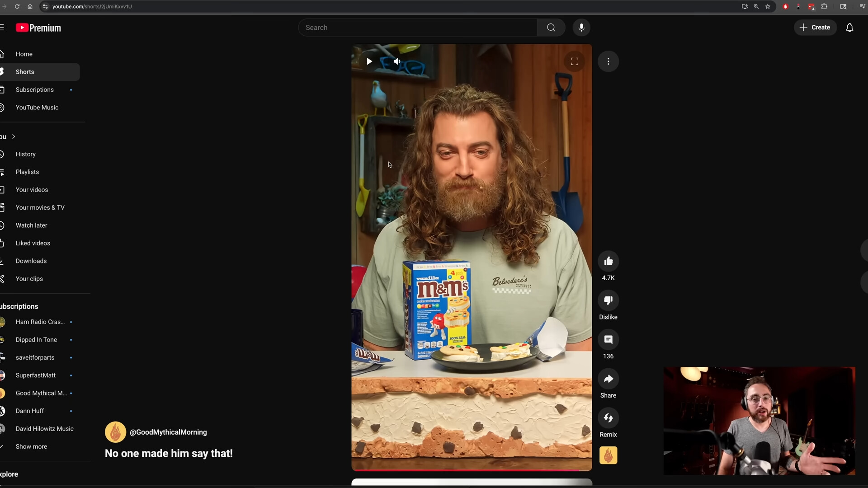Click the Remix icon
Screen dimensions: 868x488
tap(608, 418)
